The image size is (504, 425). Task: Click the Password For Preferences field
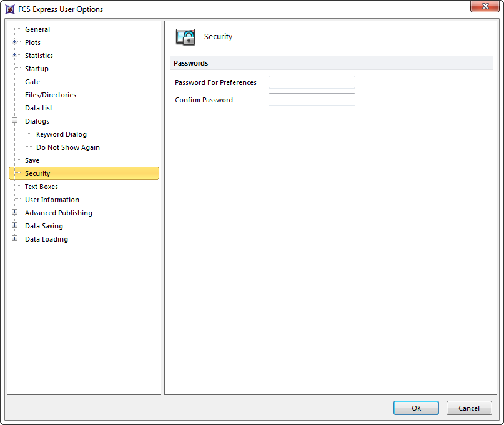pyautogui.click(x=312, y=82)
